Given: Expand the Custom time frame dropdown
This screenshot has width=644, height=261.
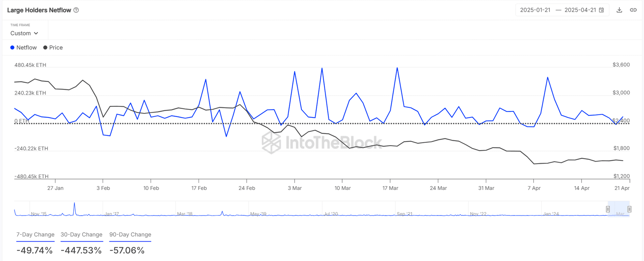Looking at the screenshot, I should (24, 33).
